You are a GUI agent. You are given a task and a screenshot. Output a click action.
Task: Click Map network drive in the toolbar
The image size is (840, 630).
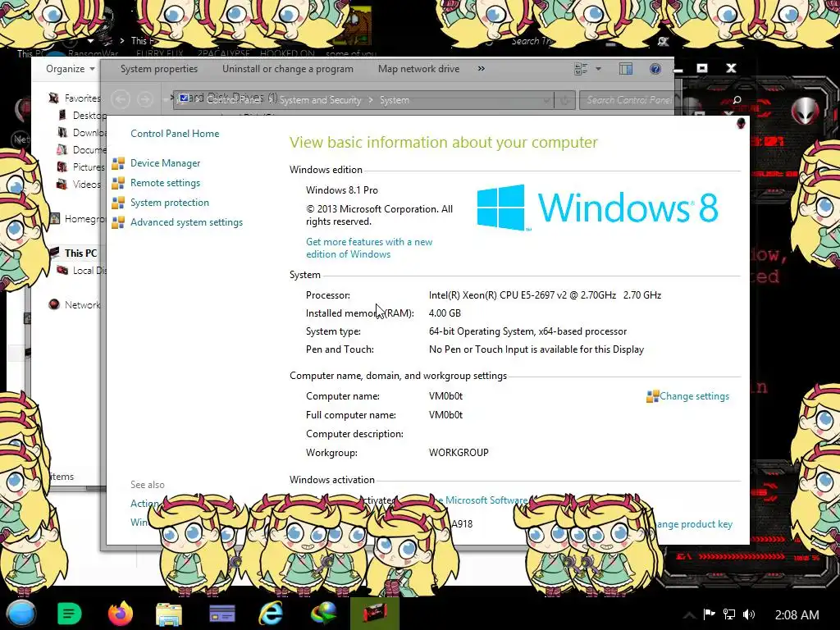(x=418, y=69)
